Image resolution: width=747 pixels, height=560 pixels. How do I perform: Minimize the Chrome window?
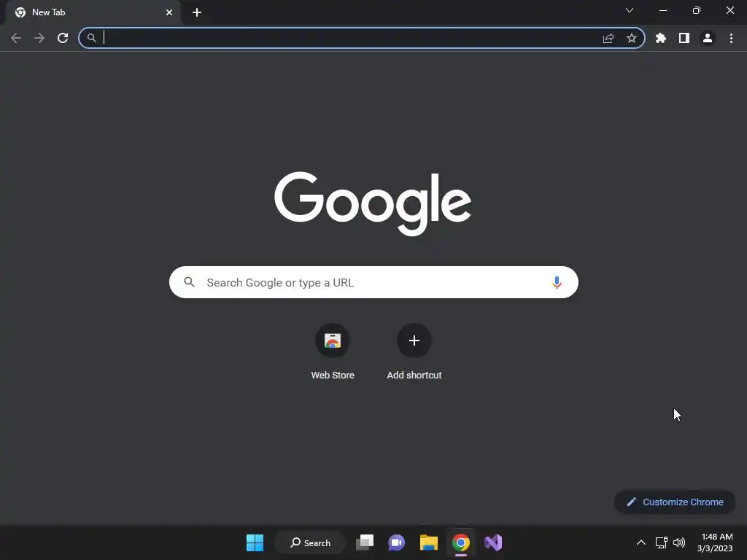(663, 10)
